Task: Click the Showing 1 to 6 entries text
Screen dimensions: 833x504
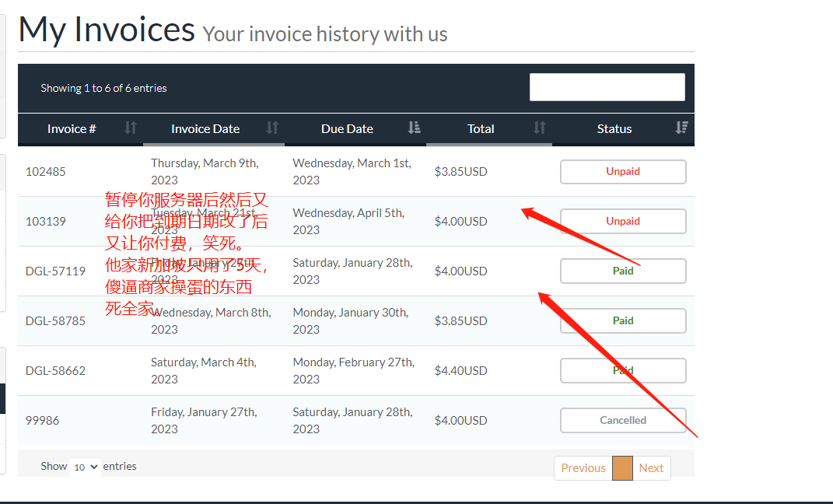Action: click(103, 88)
